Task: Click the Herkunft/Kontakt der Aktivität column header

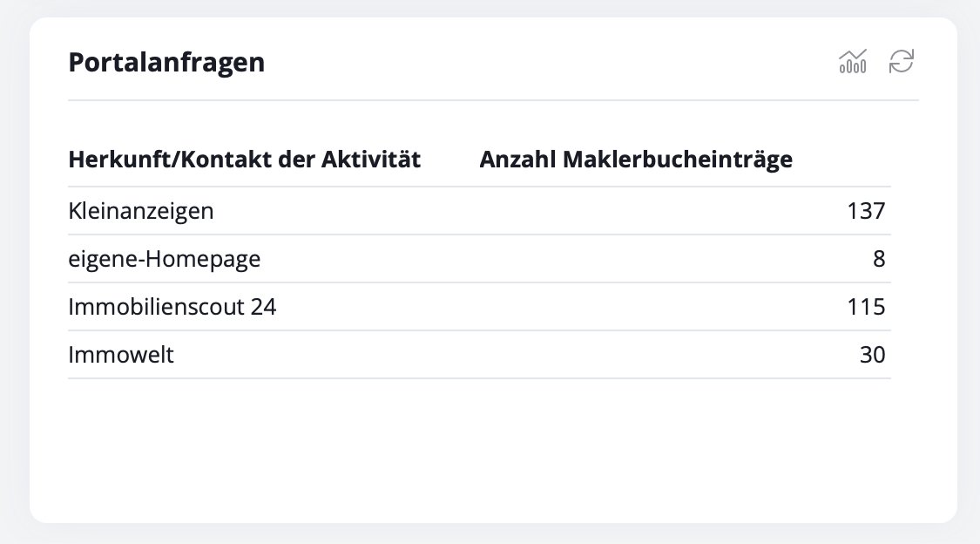Action: tap(245, 159)
